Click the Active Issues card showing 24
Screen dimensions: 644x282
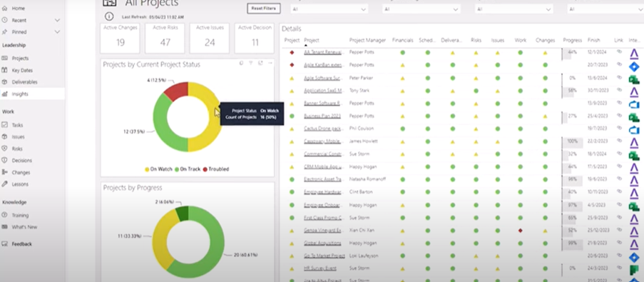click(210, 39)
